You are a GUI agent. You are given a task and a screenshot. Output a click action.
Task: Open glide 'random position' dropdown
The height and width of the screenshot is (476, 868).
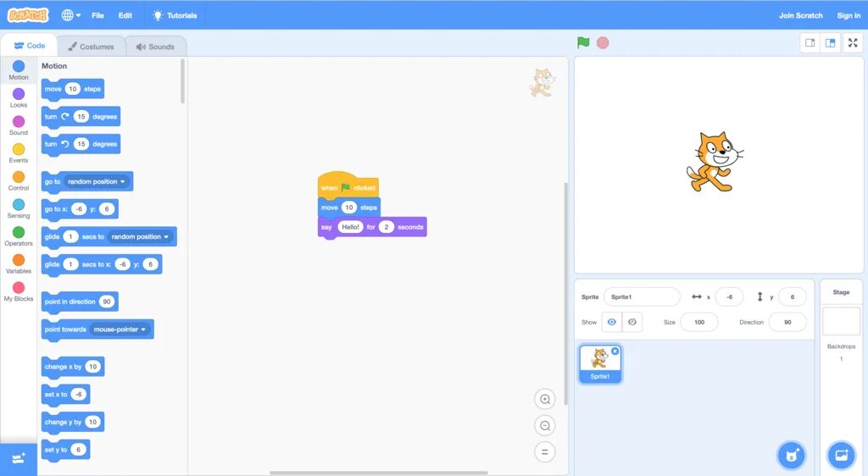tap(140, 236)
